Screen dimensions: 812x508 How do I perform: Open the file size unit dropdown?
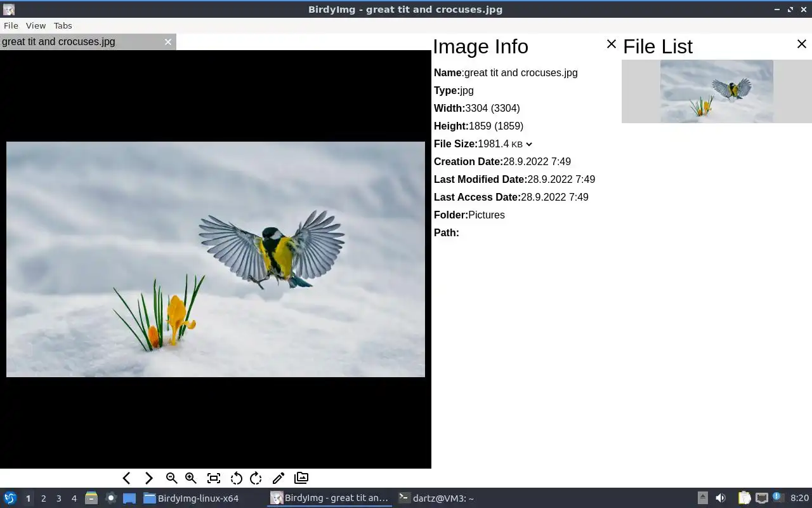pyautogui.click(x=522, y=144)
